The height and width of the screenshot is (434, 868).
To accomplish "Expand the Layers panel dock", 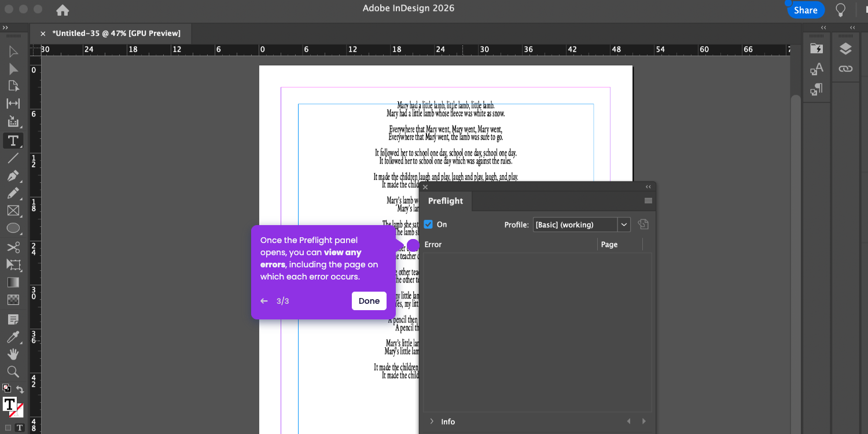I will 852,28.
